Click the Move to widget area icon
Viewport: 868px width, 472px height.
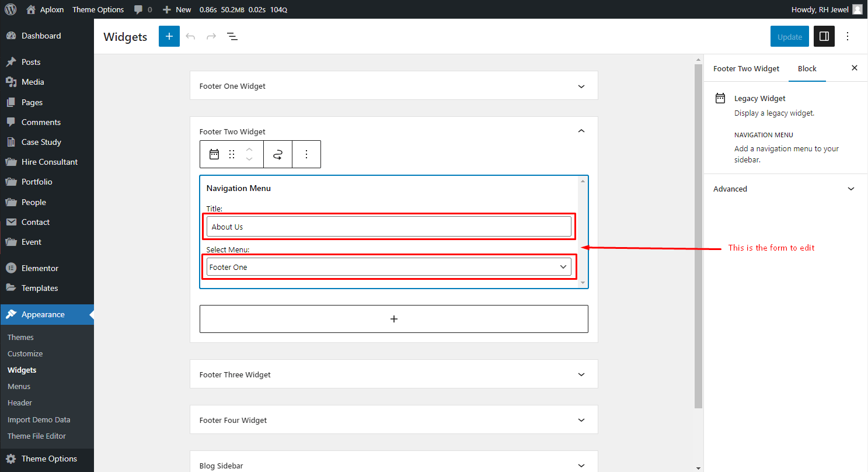pyautogui.click(x=278, y=154)
